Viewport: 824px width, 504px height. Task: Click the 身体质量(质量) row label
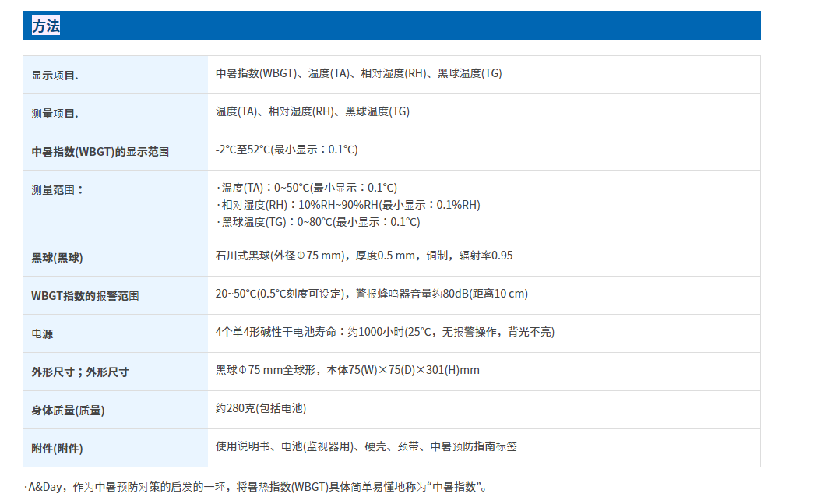coord(68,411)
